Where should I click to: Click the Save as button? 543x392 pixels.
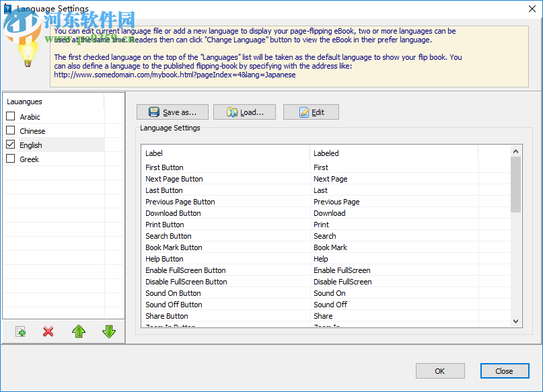[172, 112]
